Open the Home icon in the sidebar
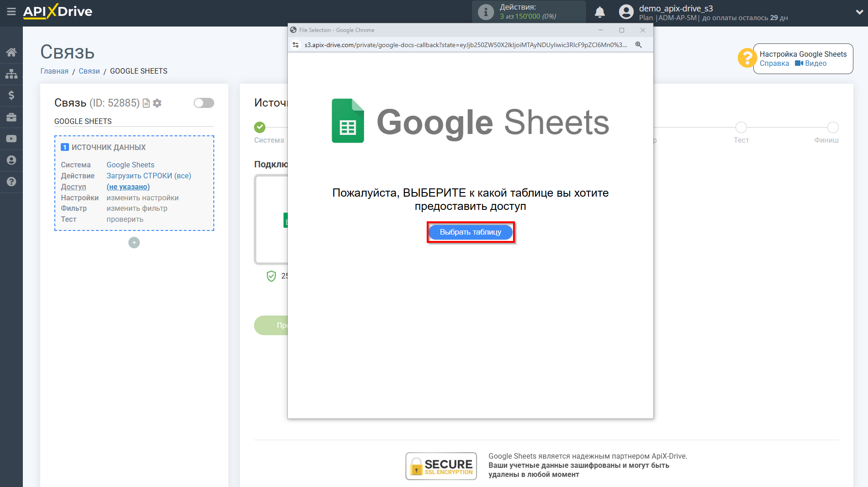This screenshot has height=487, width=868. pyautogui.click(x=11, y=52)
